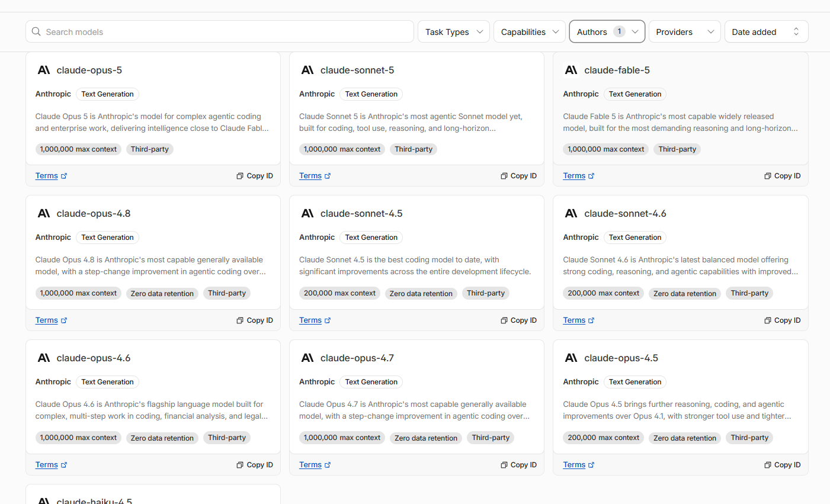Select the claude-opus-4.6 model title
Screen dimensions: 830x504
coord(94,358)
